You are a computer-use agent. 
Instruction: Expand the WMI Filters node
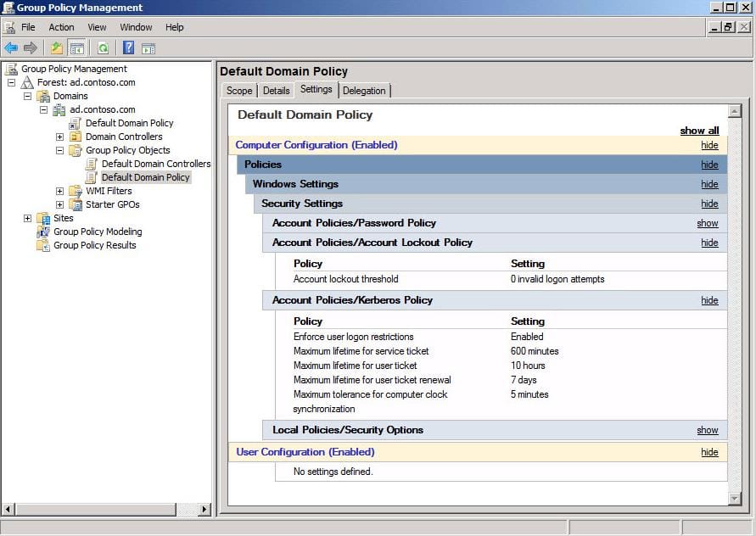coord(59,192)
